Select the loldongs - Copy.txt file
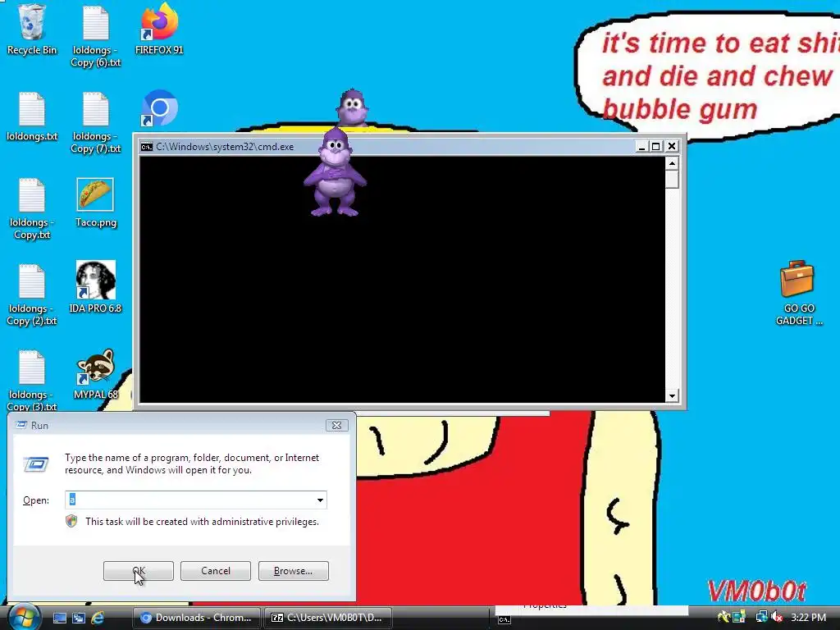Screen dimensions: 840x630 pos(32,209)
